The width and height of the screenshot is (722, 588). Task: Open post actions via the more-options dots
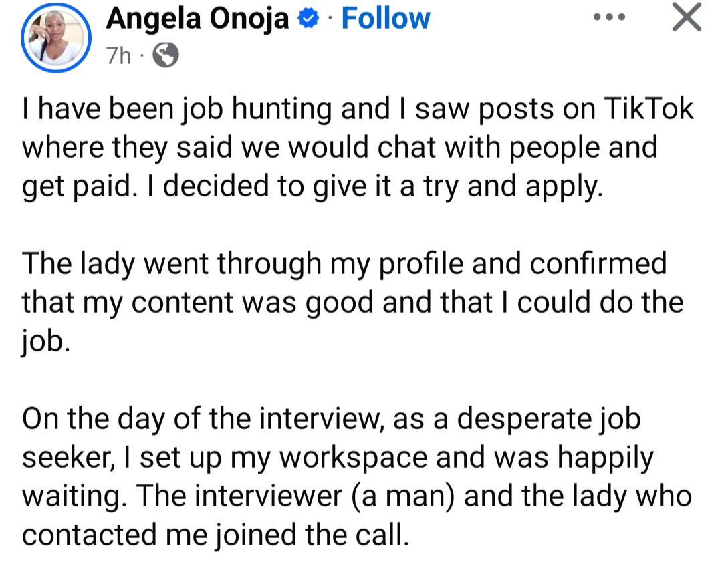(x=609, y=18)
